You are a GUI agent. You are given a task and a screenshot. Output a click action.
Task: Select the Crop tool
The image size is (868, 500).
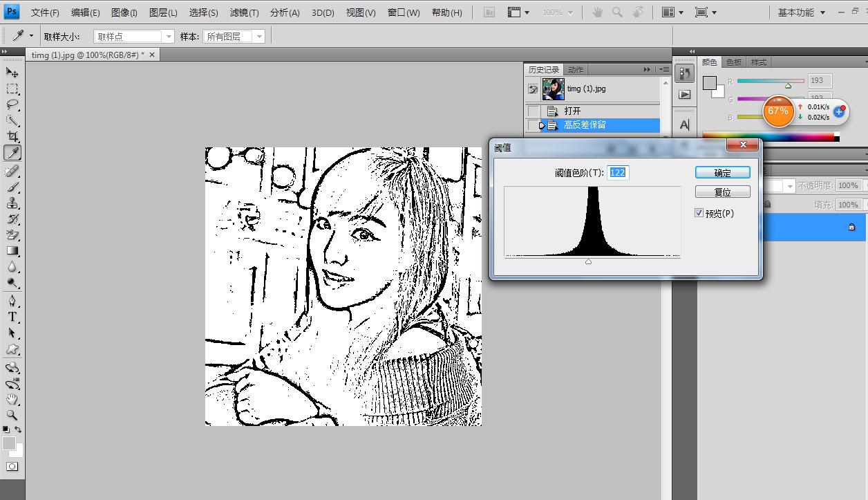[12, 137]
